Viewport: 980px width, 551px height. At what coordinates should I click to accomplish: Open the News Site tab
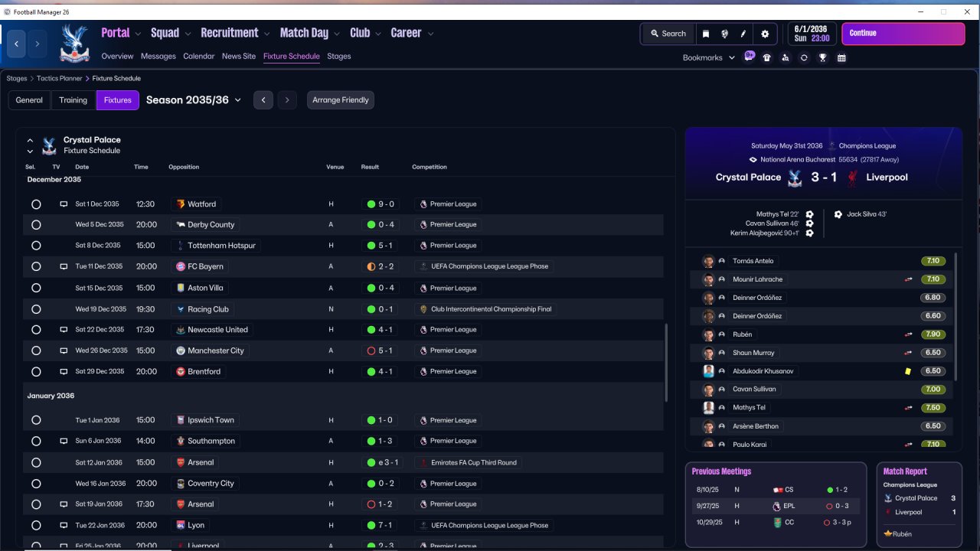239,56
